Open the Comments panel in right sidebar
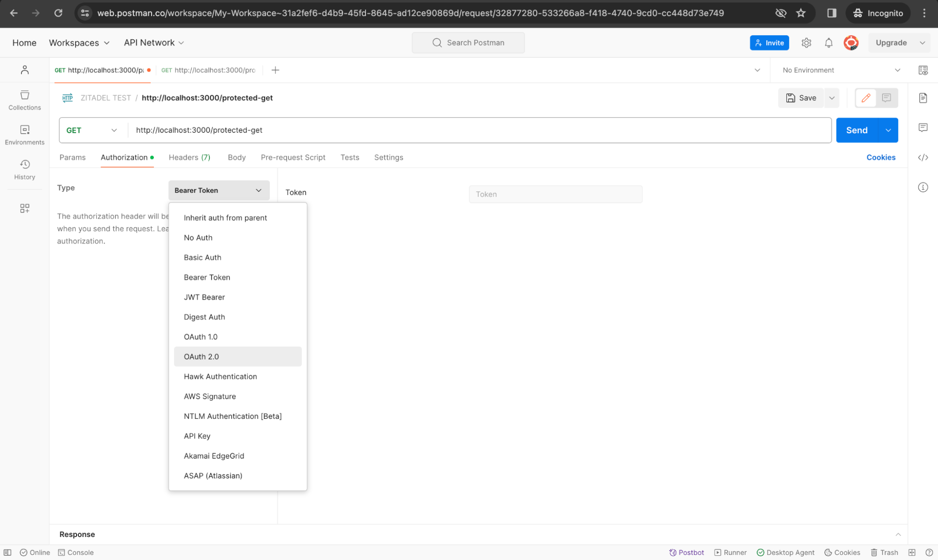Viewport: 938px width, 560px height. (923, 128)
